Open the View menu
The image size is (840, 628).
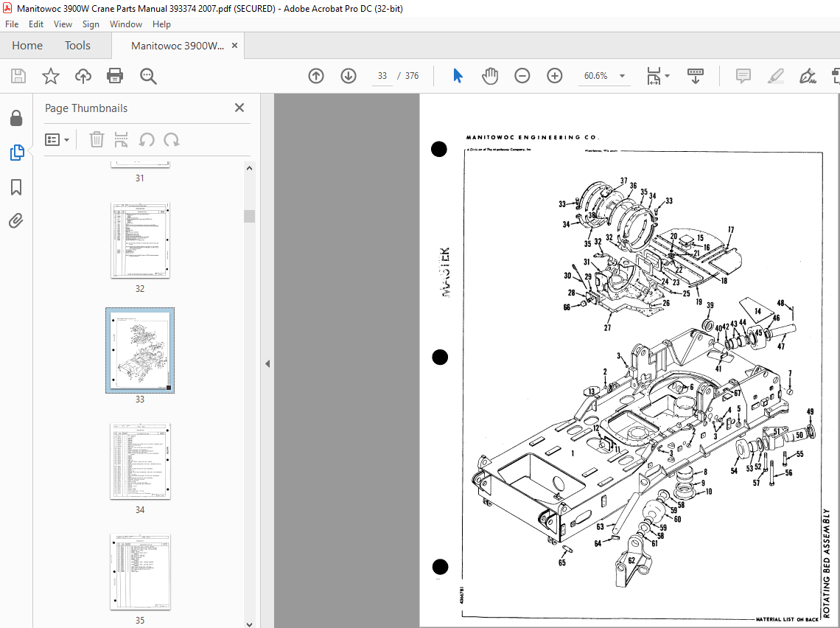(x=63, y=24)
